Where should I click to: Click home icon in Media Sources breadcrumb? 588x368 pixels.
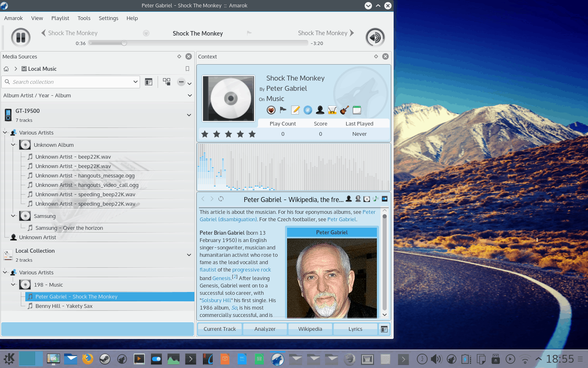tap(6, 69)
